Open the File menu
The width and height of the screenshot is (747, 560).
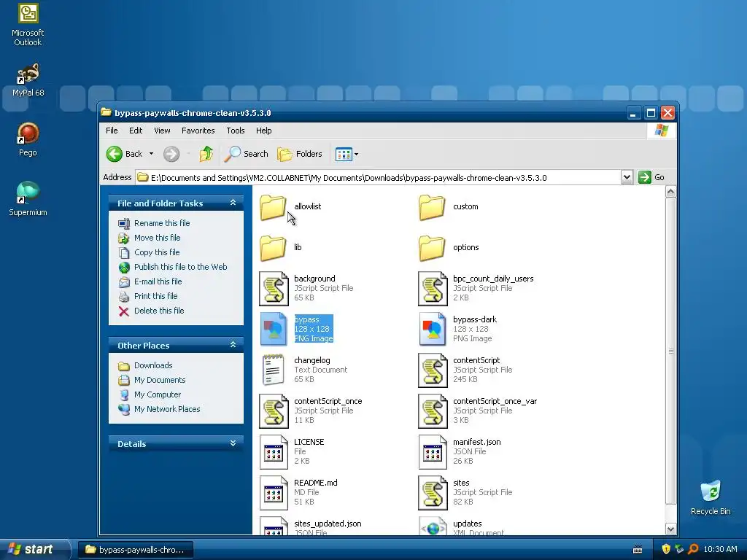(112, 131)
